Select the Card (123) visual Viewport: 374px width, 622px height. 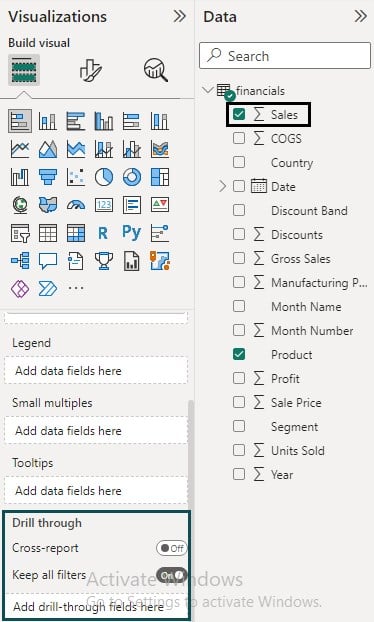pos(104,205)
